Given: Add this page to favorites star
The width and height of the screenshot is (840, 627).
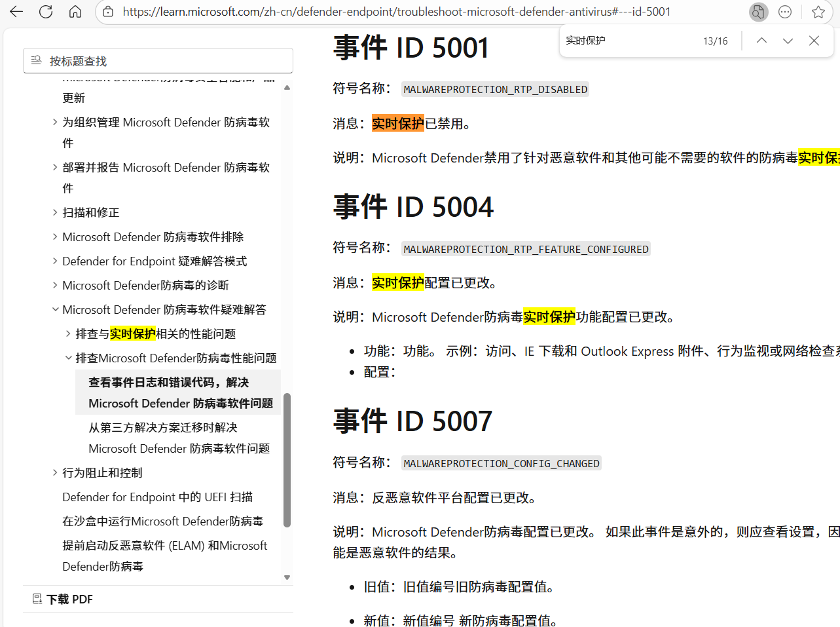Looking at the screenshot, I should tap(818, 12).
